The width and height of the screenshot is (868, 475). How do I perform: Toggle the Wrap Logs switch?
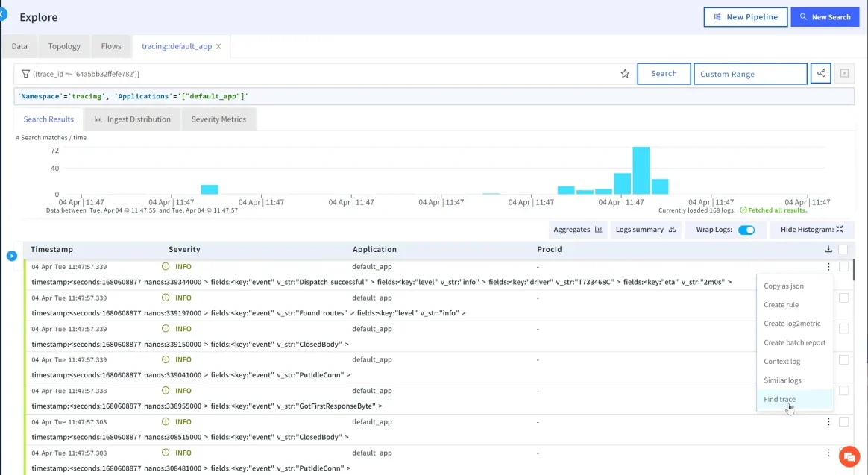click(746, 230)
